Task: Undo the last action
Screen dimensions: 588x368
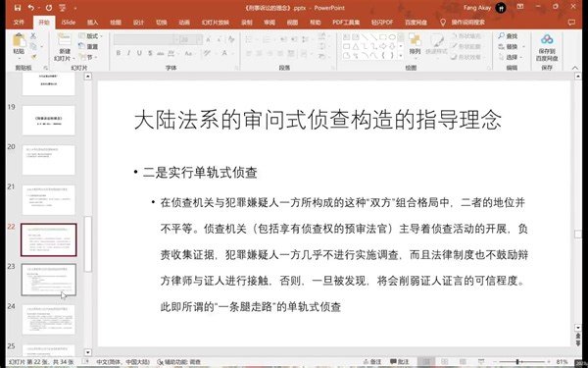Action: tap(30, 8)
